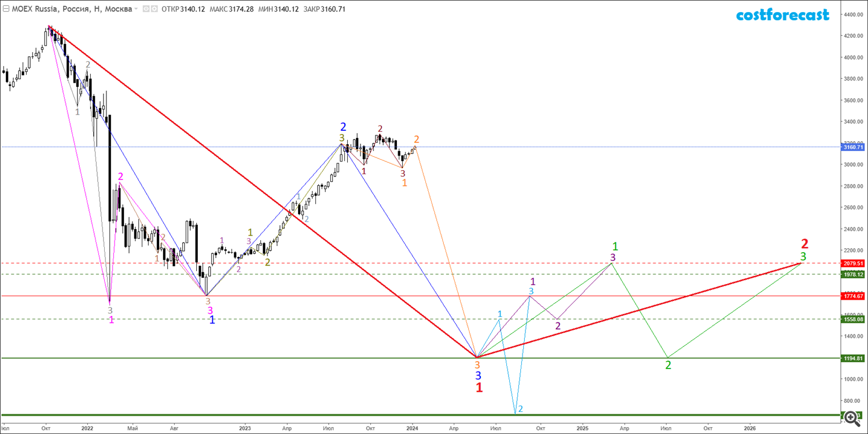Open series settings gear icon in legend
868x434 pixels.
coord(154,9)
